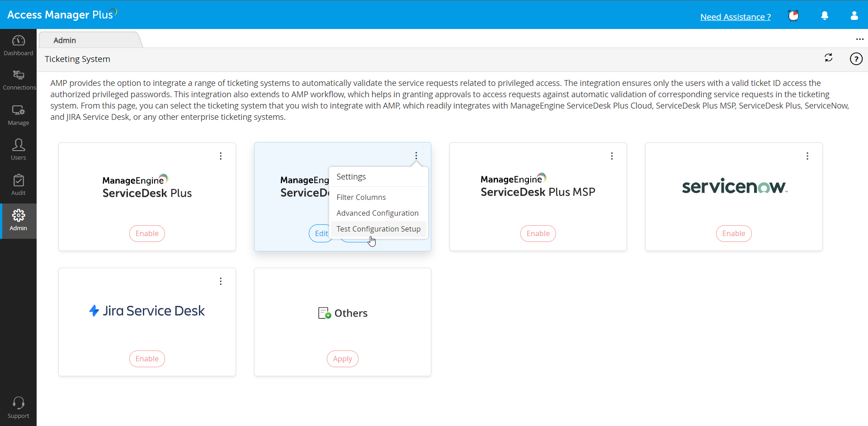The image size is (868, 426).
Task: Enable ServiceDesk Plus MSP integration
Action: 538,233
